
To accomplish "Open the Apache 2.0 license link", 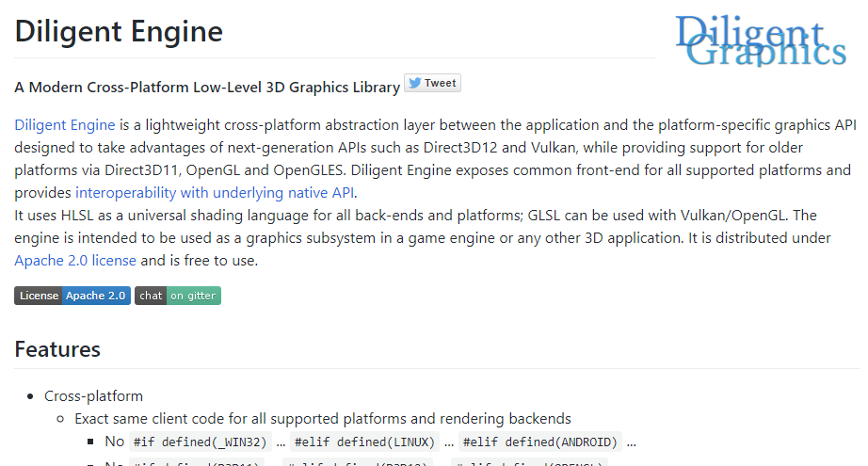I will (x=75, y=260).
